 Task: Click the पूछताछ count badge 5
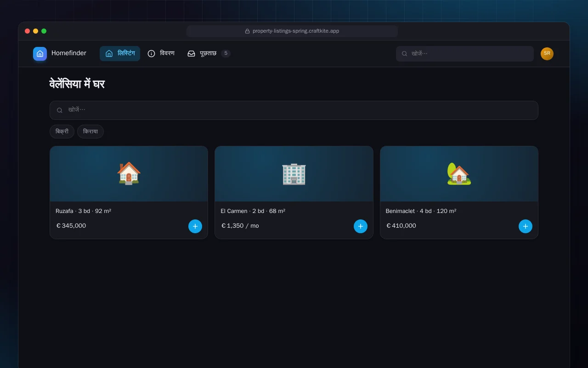(226, 53)
